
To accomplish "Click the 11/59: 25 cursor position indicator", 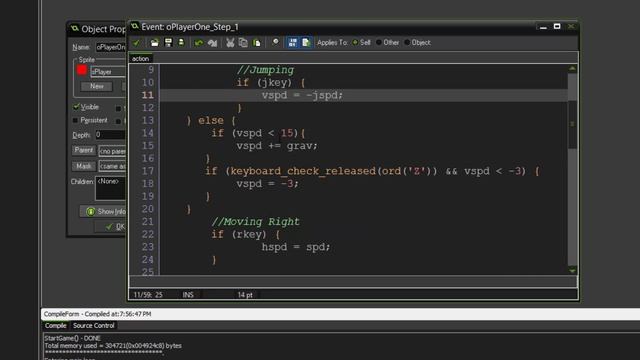I will pos(148,295).
